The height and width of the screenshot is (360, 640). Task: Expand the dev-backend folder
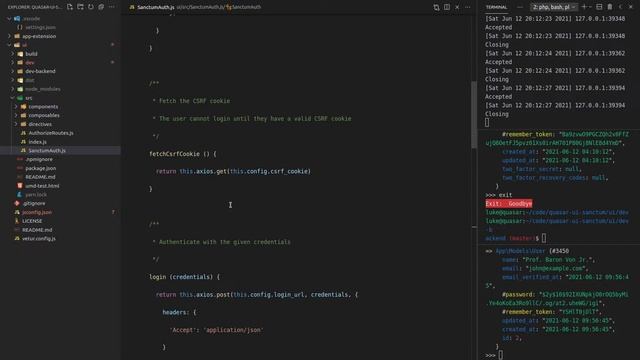40,71
